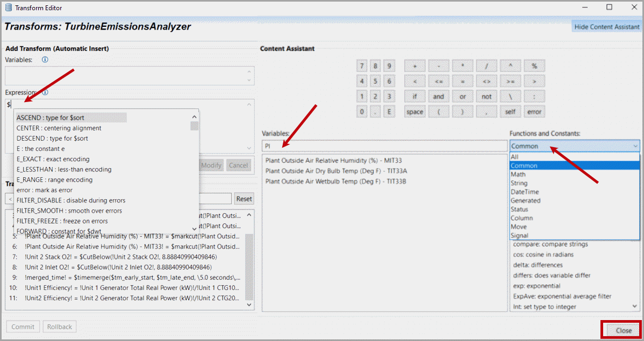Choose 'Signal' from the category dropdown list
The image size is (644, 341).
tap(519, 235)
